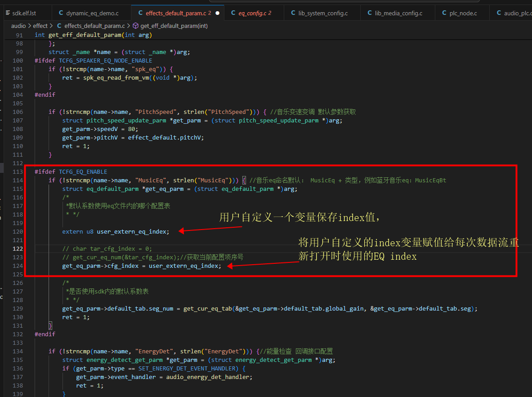Screen dimensions: 532x397
Task: Select the "effect" breadcrumb folder
Action: [40, 26]
